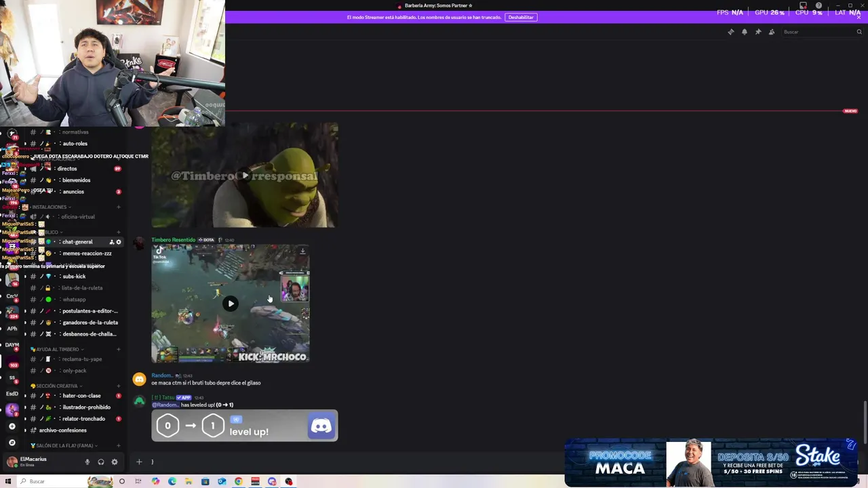Viewport: 868px width, 488px height.
Task: Expand SALÓN DE LA FLA? (FAMA) category
Action: click(64, 446)
